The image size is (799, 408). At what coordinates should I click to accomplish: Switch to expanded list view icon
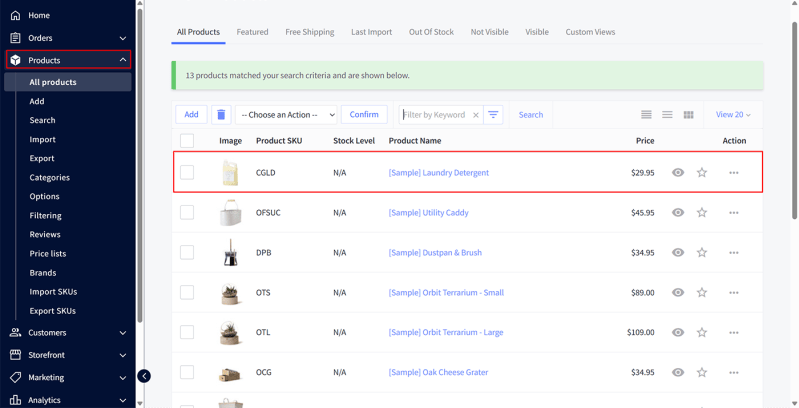coord(646,115)
